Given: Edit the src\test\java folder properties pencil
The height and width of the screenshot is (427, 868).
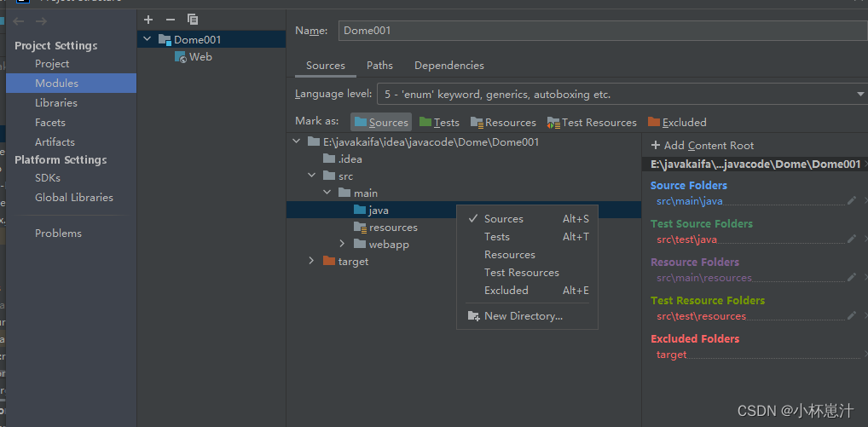Looking at the screenshot, I should 852,239.
